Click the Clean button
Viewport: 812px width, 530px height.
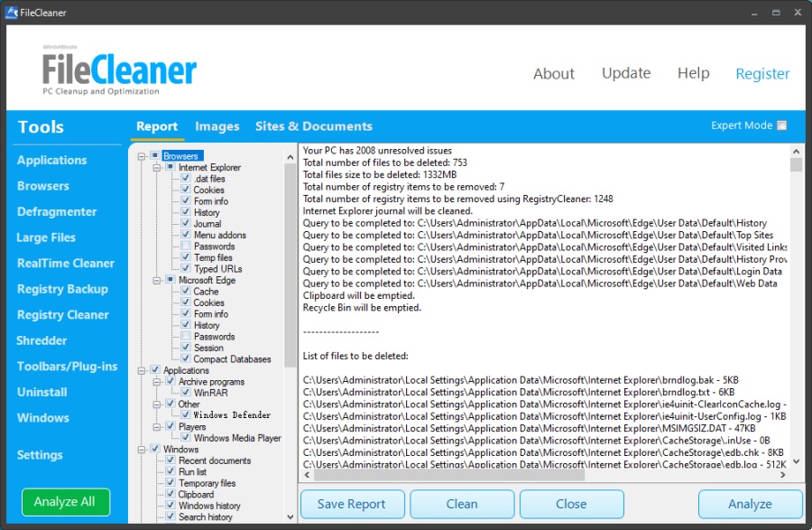462,504
